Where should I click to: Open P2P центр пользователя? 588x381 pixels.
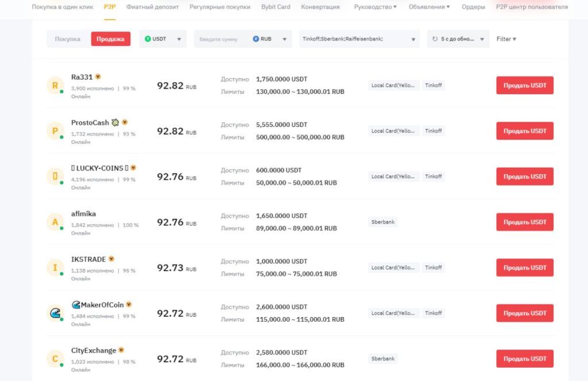532,7
